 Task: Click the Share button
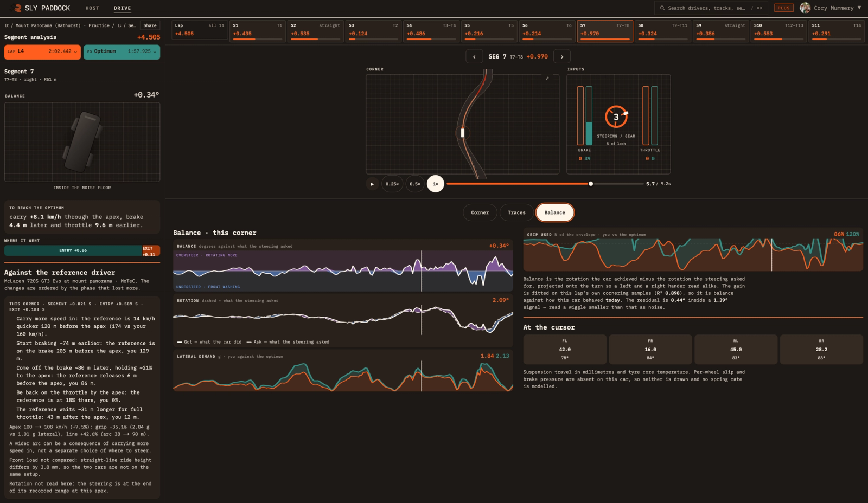pos(150,25)
